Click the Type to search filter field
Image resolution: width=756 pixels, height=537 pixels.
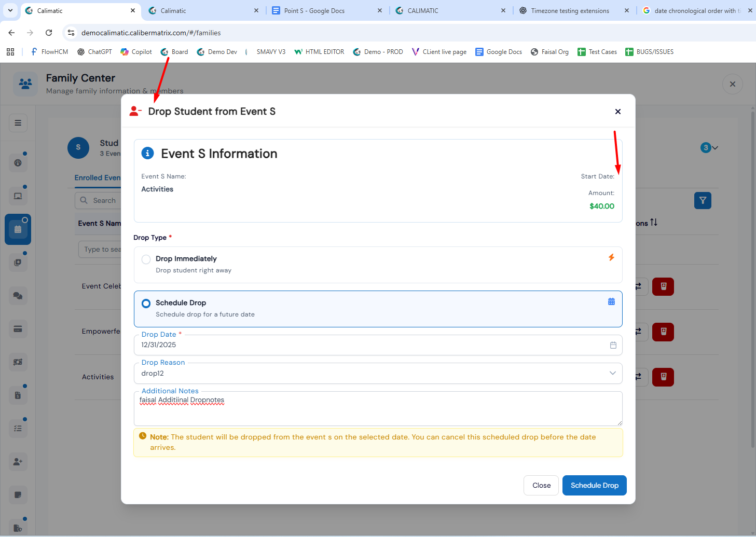tap(100, 249)
